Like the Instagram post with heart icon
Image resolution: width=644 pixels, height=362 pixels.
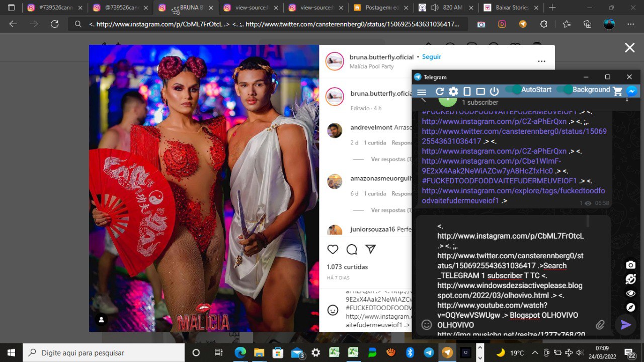point(333,249)
